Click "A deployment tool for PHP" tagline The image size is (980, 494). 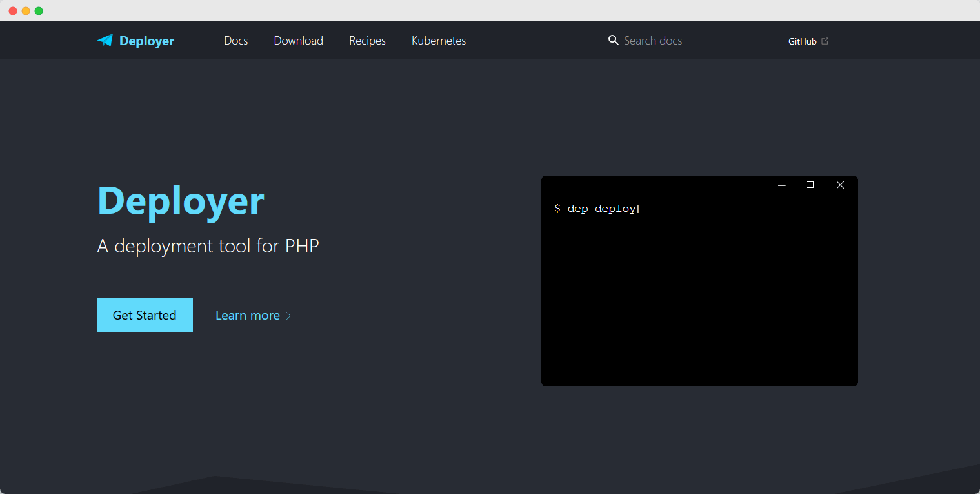coord(208,246)
